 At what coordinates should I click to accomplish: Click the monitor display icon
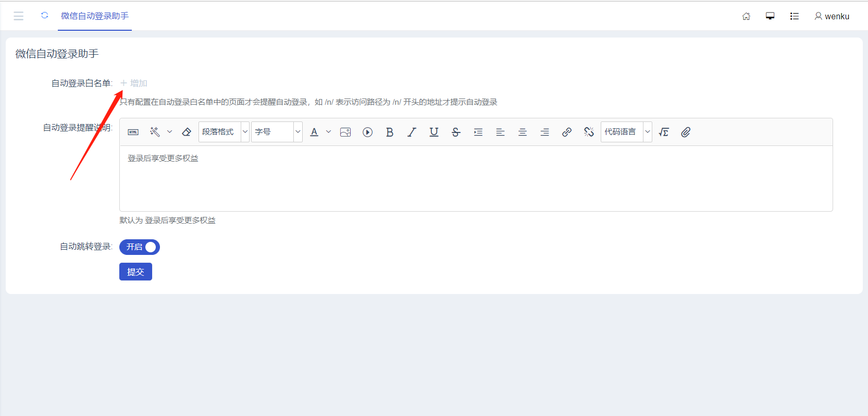point(770,16)
